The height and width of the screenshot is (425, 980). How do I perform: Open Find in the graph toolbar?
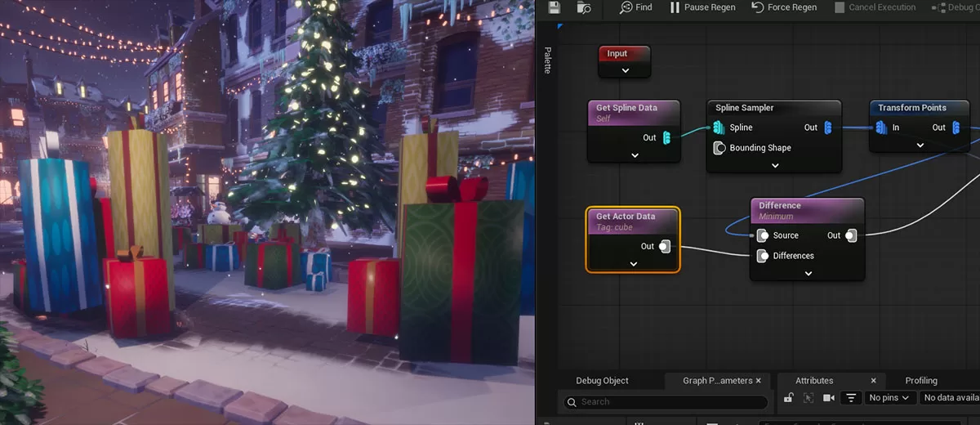(x=635, y=7)
